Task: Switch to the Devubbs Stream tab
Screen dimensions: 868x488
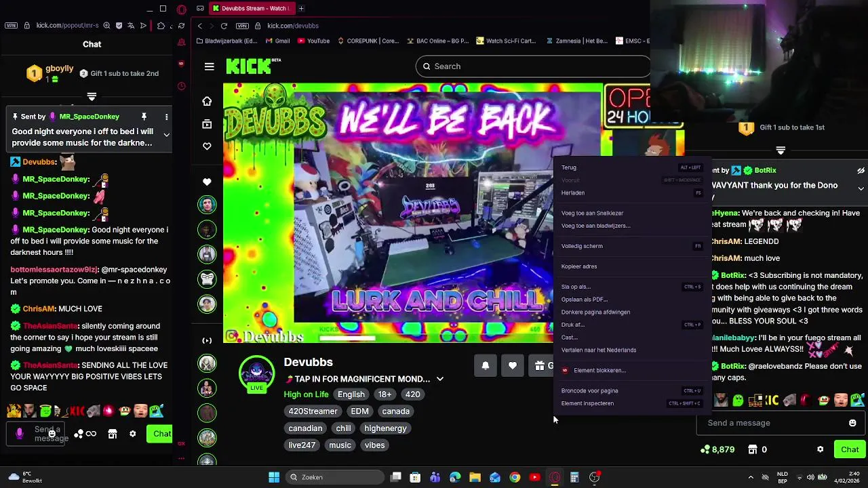Action: pyautogui.click(x=251, y=9)
